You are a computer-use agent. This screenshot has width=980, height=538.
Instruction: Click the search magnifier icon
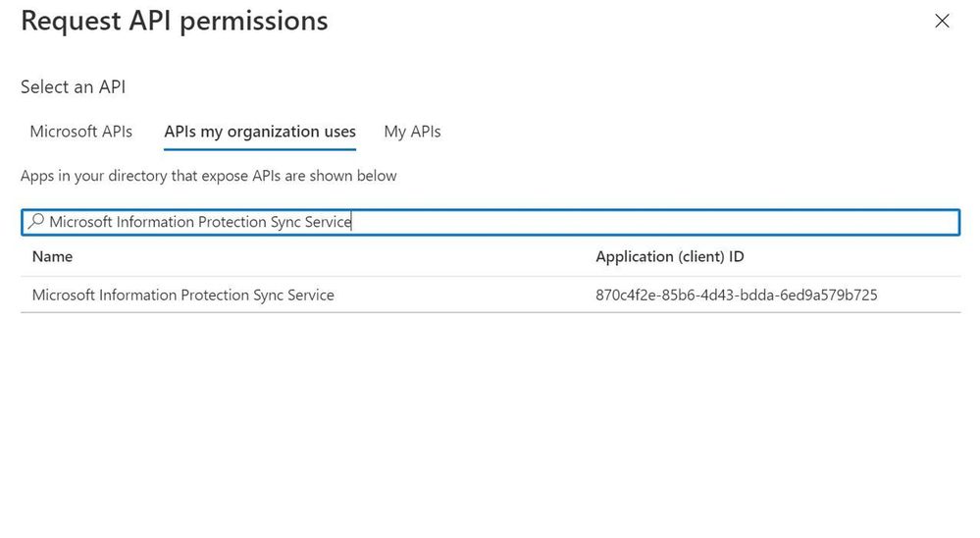click(35, 222)
